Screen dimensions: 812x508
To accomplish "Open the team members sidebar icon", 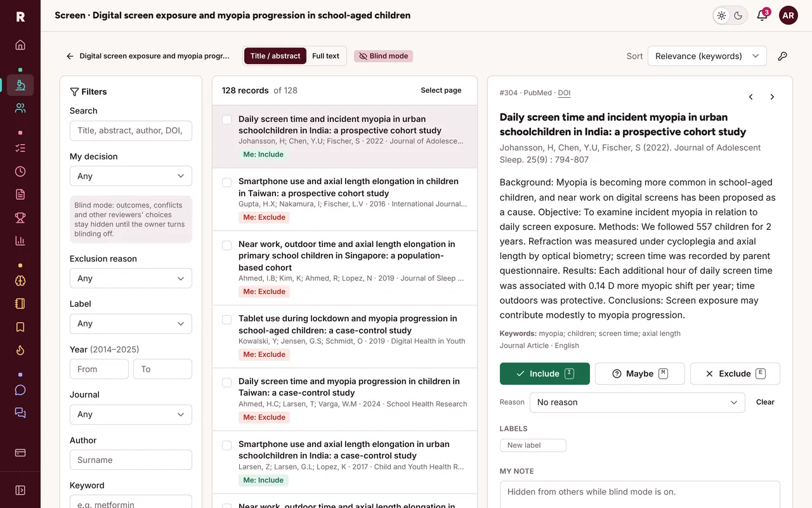I will tap(20, 108).
